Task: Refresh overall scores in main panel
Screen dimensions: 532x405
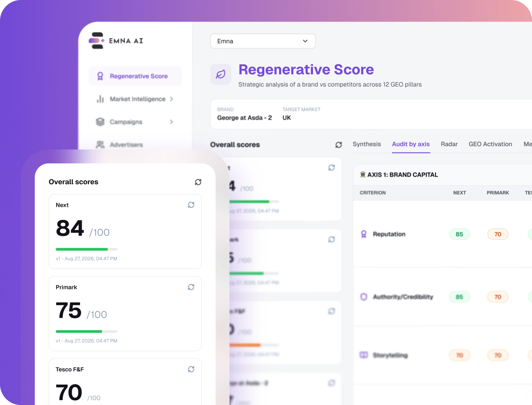Action: (x=339, y=145)
